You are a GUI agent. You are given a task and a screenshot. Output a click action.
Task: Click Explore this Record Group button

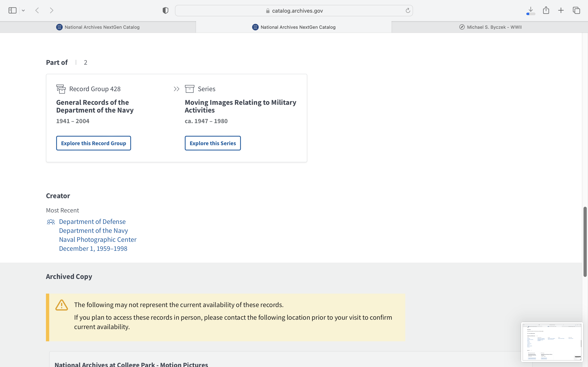(94, 143)
